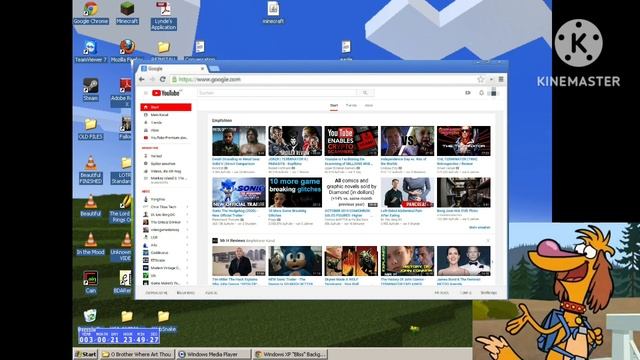The image size is (640, 360).
Task: Click Mehr anzeigen under recommended videos
Action: coord(480,227)
